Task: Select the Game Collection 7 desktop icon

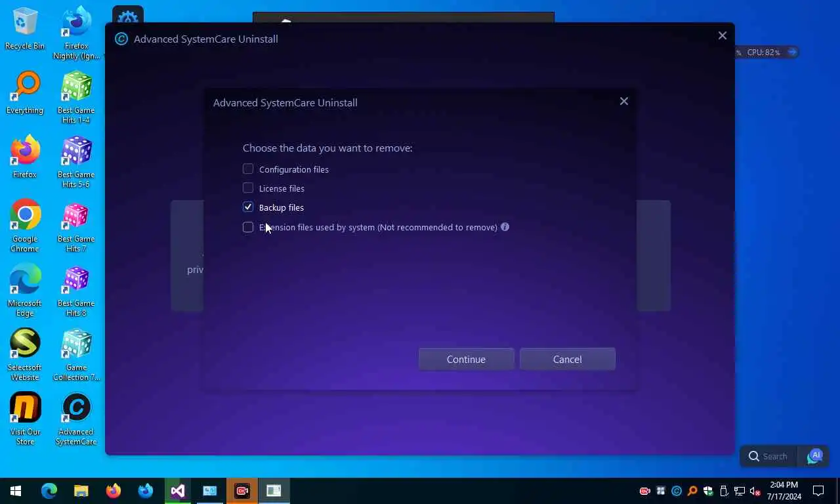Action: [76, 354]
